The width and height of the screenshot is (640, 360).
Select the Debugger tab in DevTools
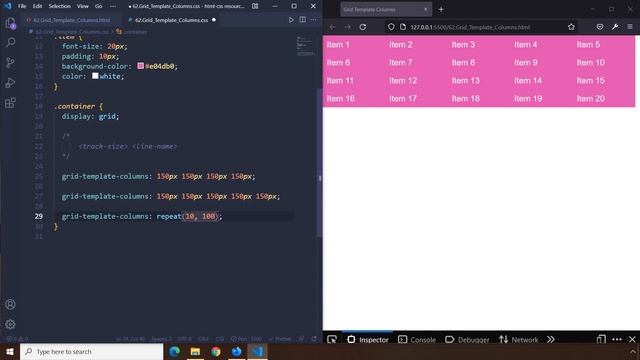click(467, 340)
